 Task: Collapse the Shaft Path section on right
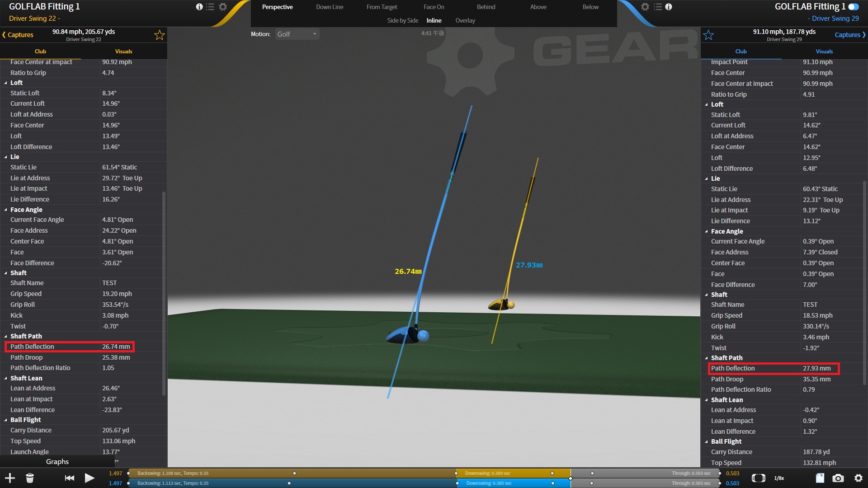(x=707, y=358)
